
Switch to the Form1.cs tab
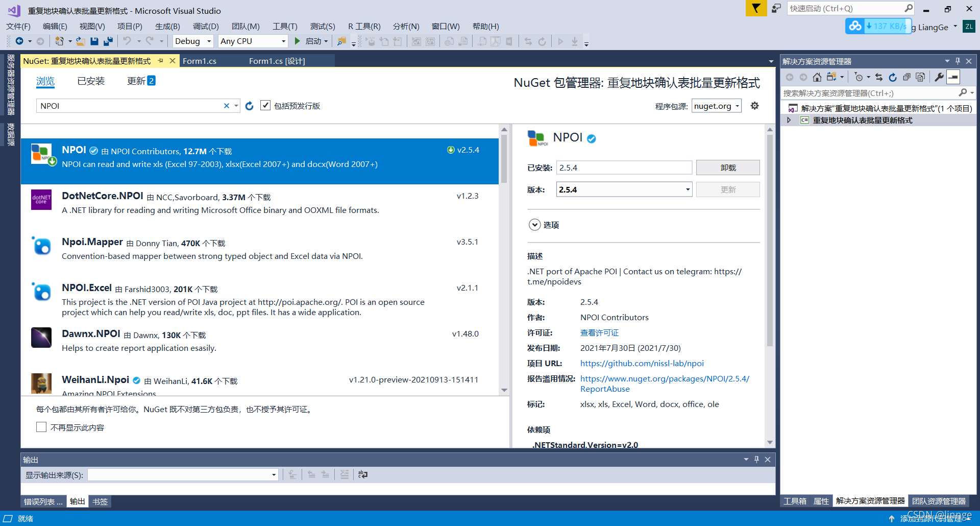pos(200,61)
